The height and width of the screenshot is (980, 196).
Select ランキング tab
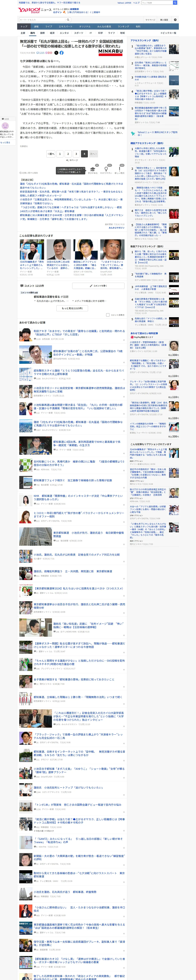123,27
